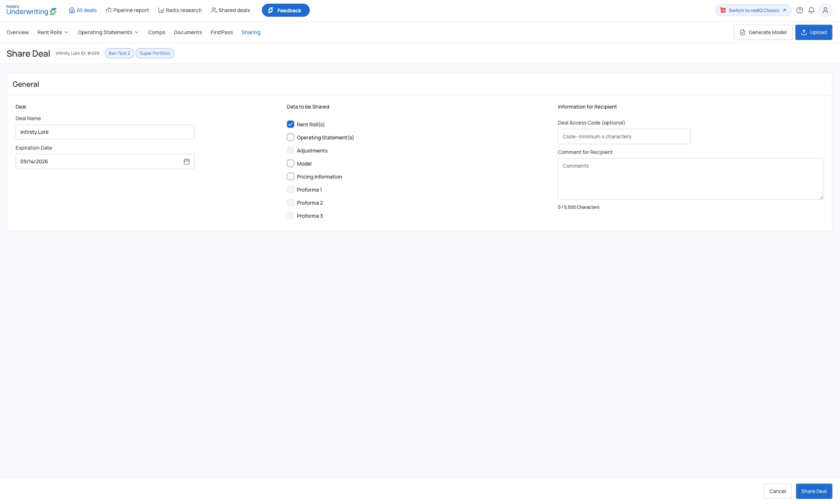Enable the Operating Statement(s) checkbox
The height and width of the screenshot is (504, 840).
pyautogui.click(x=290, y=137)
